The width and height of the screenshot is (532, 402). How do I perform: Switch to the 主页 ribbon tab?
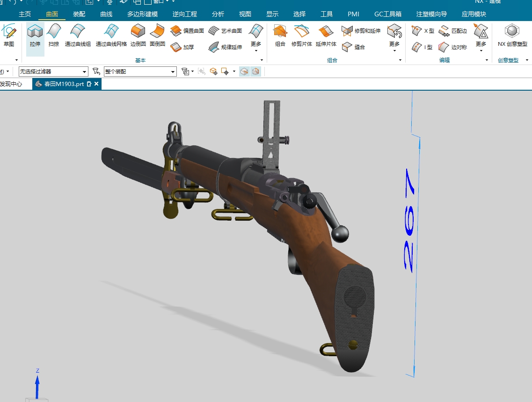pos(25,14)
